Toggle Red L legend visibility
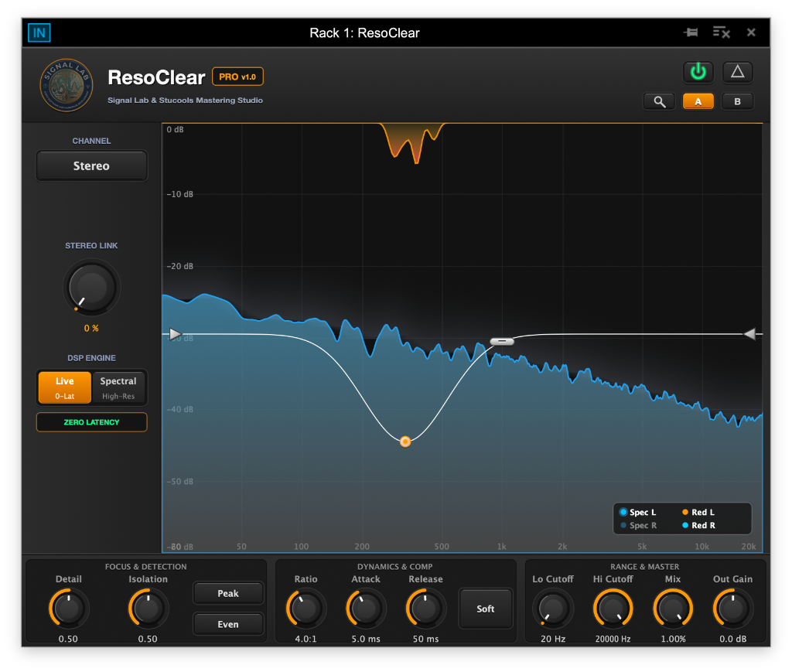 698,512
